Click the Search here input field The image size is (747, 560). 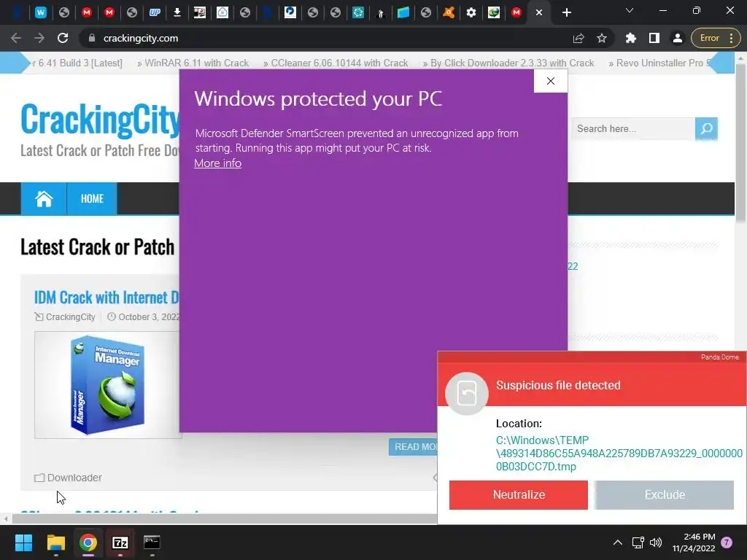[633, 128]
